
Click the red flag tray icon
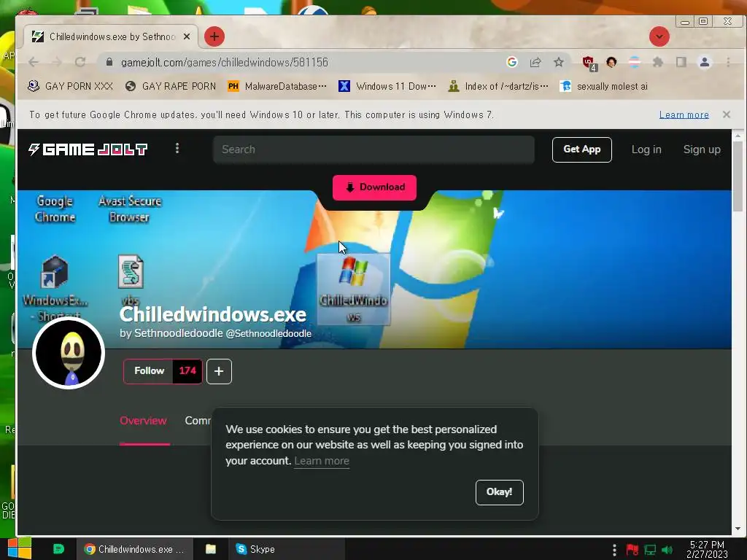(x=632, y=550)
